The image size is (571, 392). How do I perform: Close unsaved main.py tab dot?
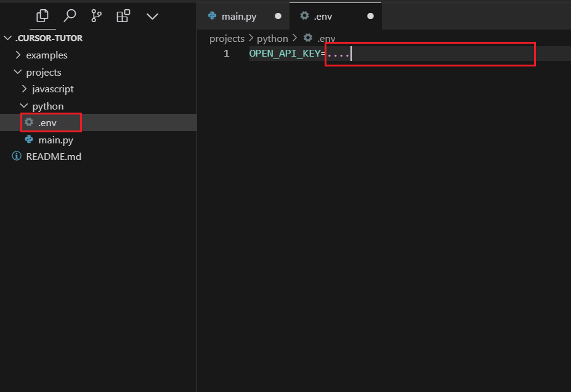(x=278, y=16)
